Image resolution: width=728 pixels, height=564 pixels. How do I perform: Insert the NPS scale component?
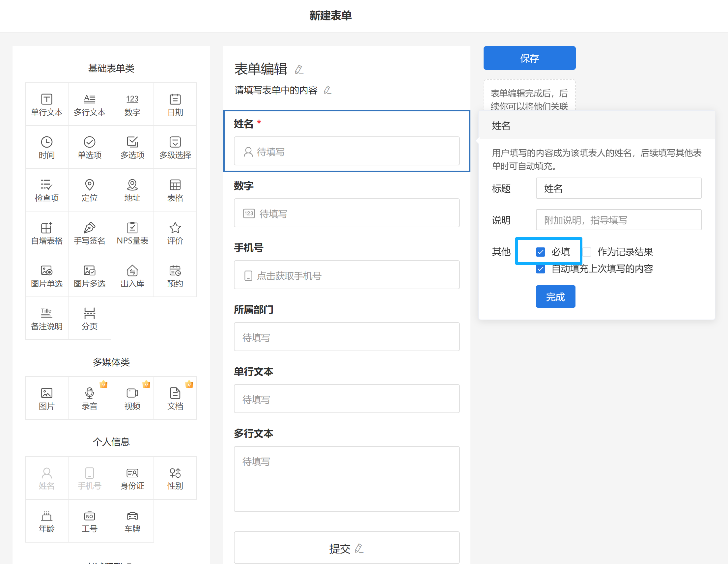point(132,233)
